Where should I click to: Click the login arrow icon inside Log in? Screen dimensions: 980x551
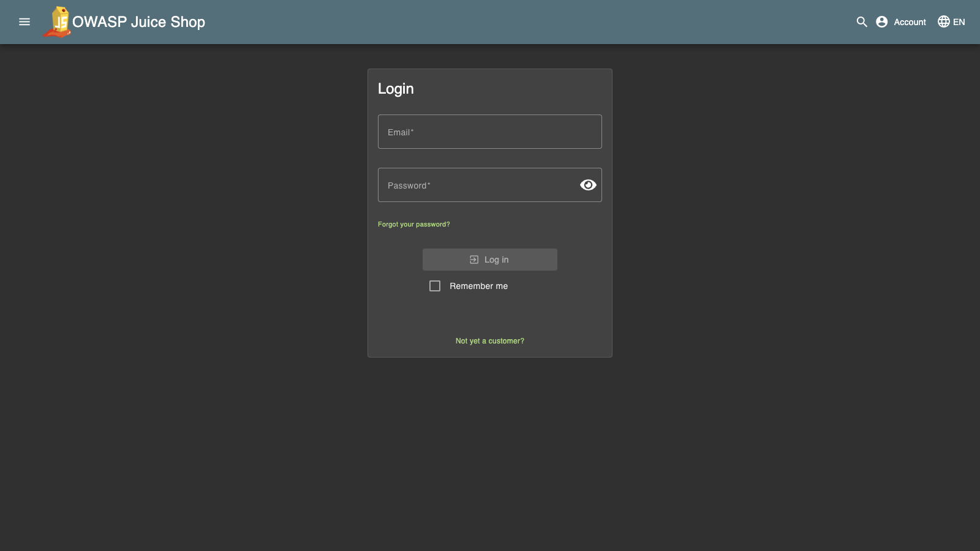(473, 259)
